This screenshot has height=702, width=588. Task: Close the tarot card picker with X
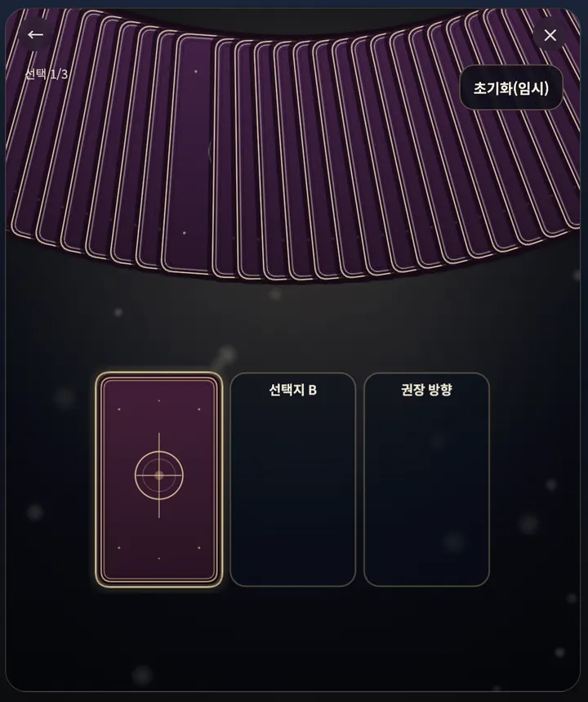(550, 35)
